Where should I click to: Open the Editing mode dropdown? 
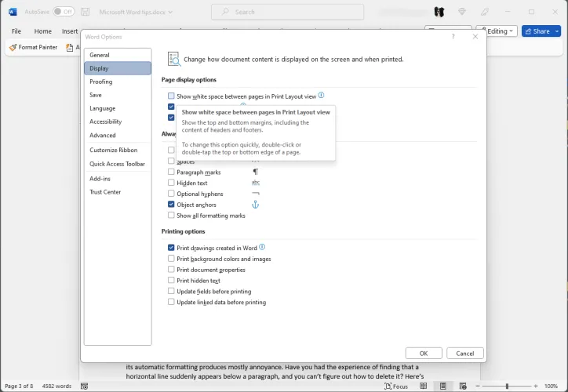[501, 31]
